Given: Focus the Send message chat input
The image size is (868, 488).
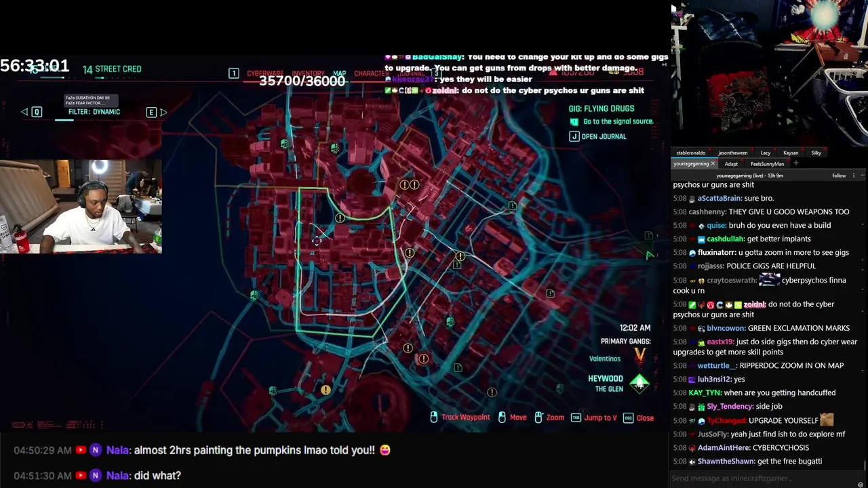Looking at the screenshot, I should [769, 478].
